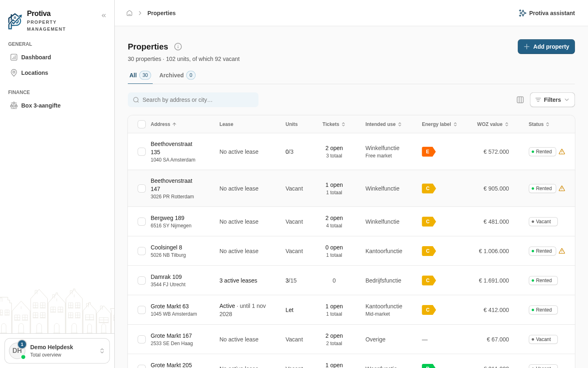Image resolution: width=588 pixels, height=368 pixels.
Task: Click the Properties info icon
Action: click(178, 47)
